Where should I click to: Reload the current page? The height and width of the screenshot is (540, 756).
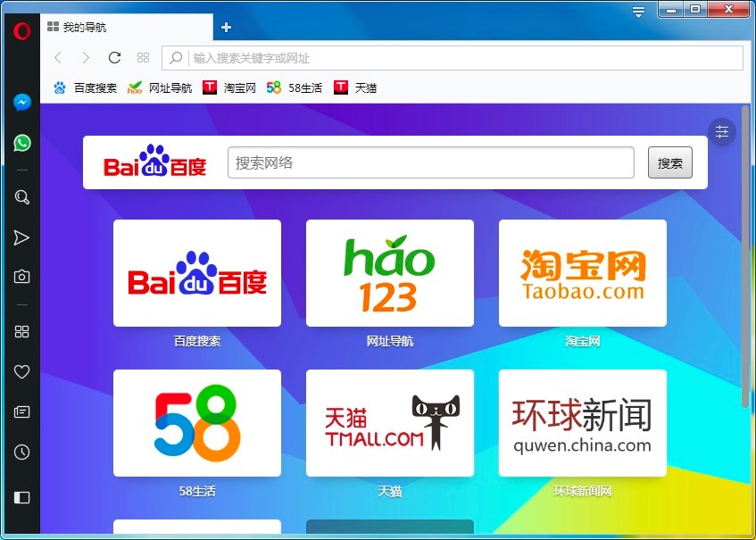(114, 57)
